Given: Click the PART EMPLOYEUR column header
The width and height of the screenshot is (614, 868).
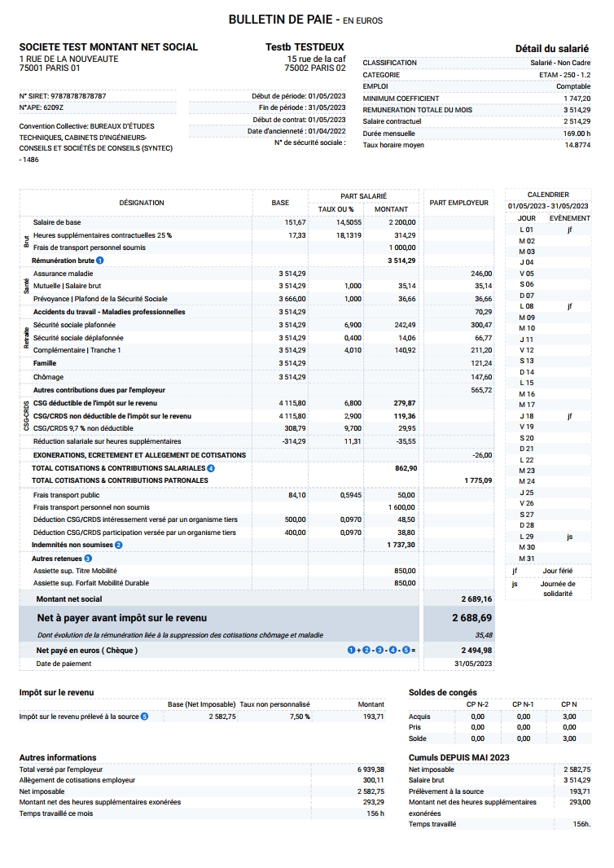Looking at the screenshot, I should click(458, 203).
